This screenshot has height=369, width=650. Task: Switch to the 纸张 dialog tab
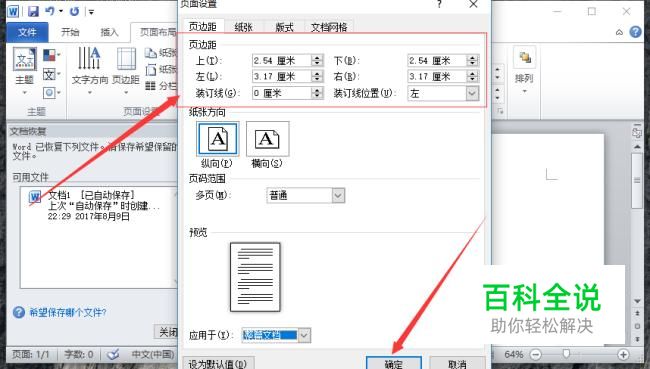point(243,27)
